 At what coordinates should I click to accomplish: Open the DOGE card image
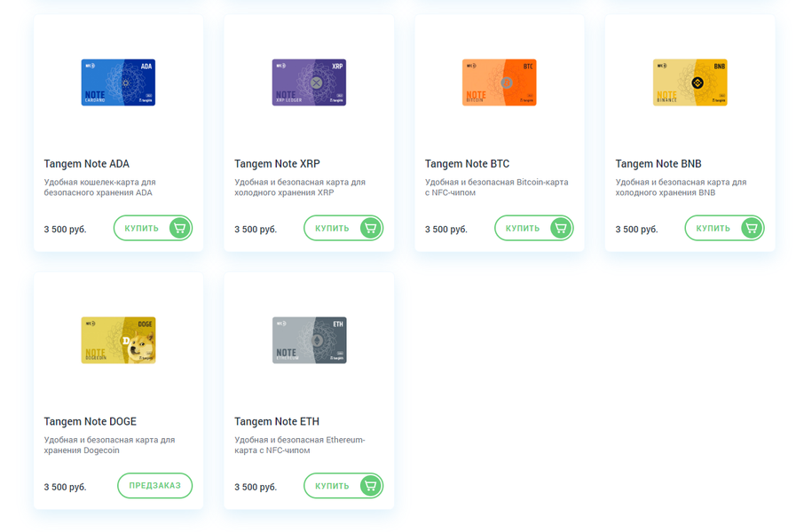[x=118, y=340]
